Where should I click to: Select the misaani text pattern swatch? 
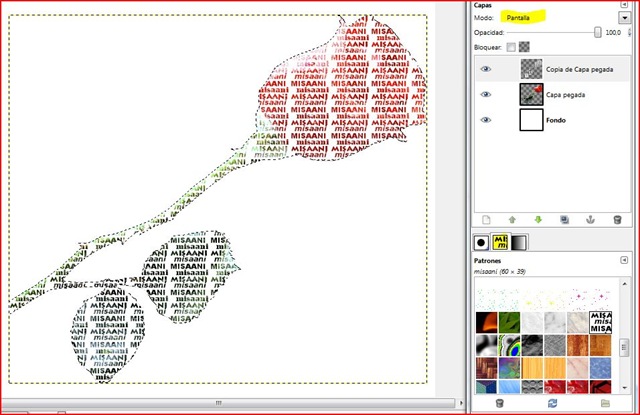601,322
